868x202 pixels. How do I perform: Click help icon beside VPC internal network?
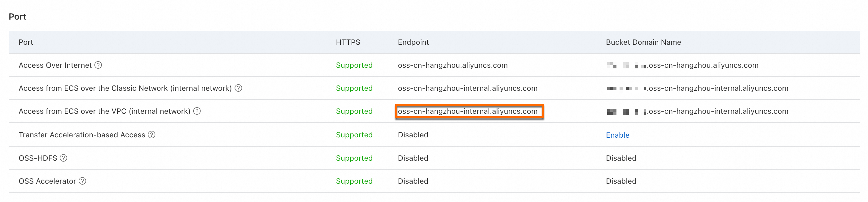pyautogui.click(x=197, y=111)
